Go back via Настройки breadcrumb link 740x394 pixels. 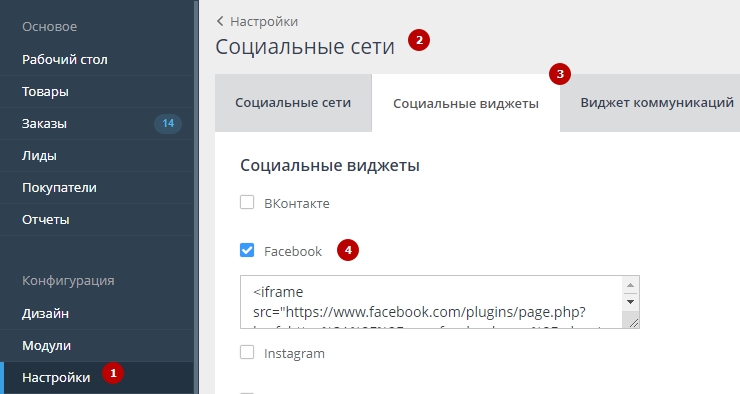(264, 22)
